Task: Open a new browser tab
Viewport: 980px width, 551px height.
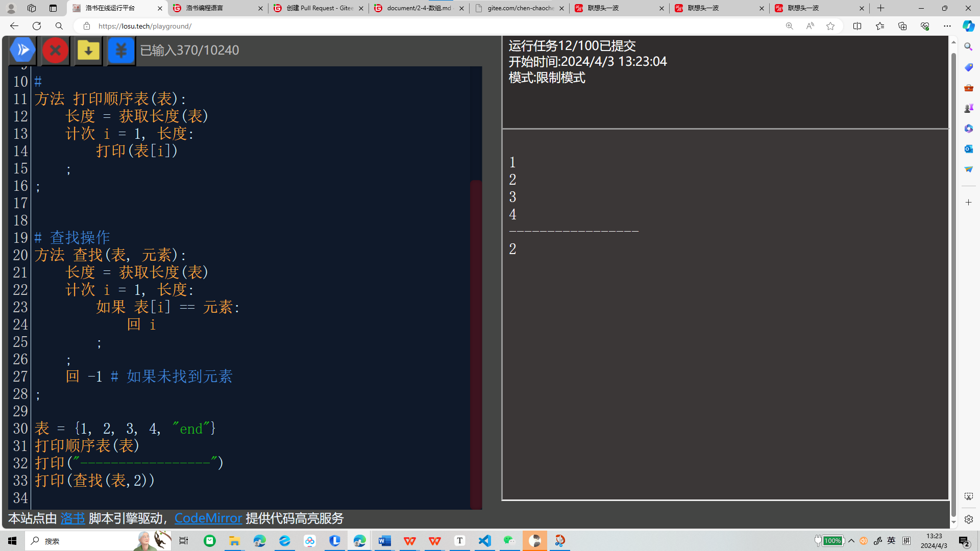Action: 880,8
